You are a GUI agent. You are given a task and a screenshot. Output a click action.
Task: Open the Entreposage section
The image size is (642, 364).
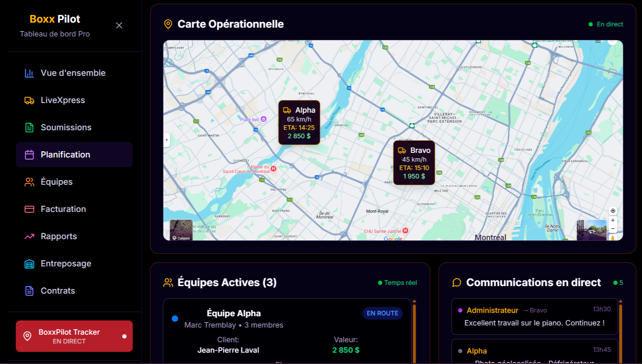click(74, 263)
